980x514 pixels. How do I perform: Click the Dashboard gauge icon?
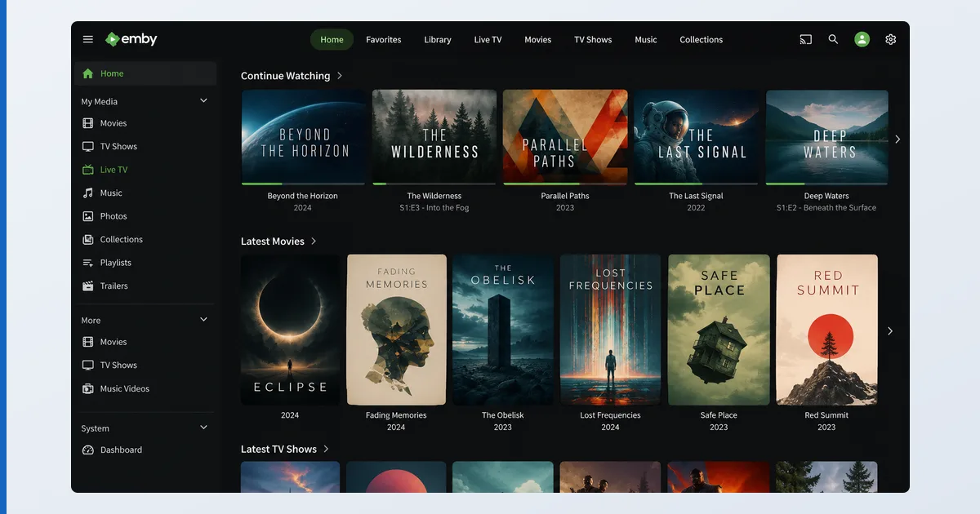click(88, 450)
